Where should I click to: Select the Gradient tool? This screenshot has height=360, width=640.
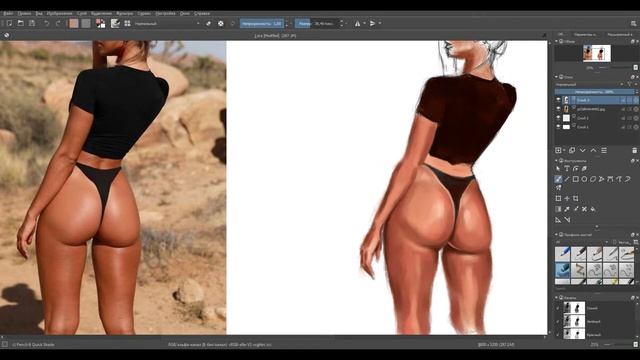tap(558, 209)
